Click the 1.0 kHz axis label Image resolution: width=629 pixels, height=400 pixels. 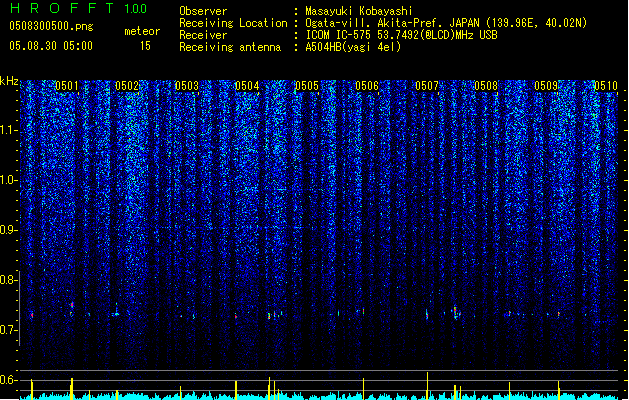(8, 181)
